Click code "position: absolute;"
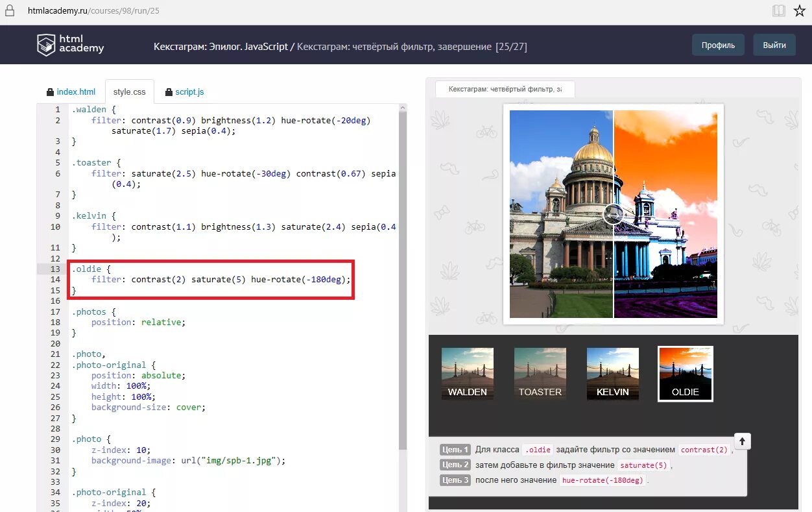The height and width of the screenshot is (512, 812). point(138,375)
